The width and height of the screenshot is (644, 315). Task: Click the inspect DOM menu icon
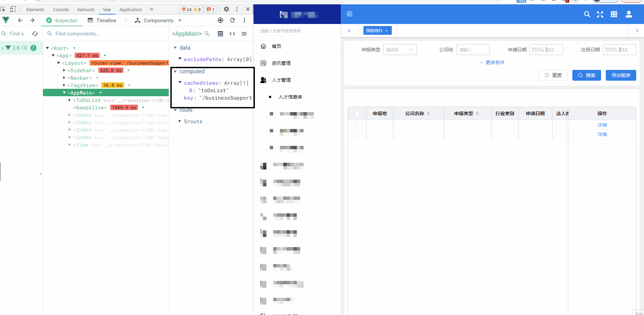(x=244, y=34)
